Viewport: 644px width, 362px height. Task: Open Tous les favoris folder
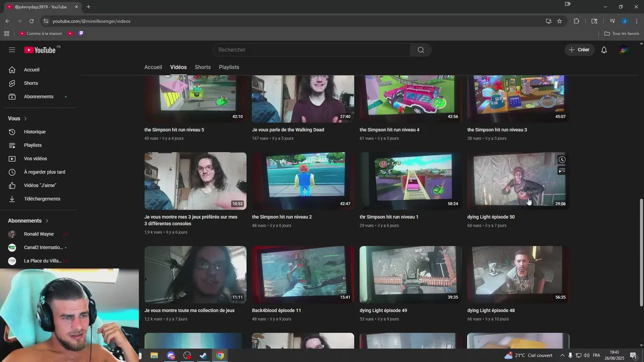coord(622,34)
